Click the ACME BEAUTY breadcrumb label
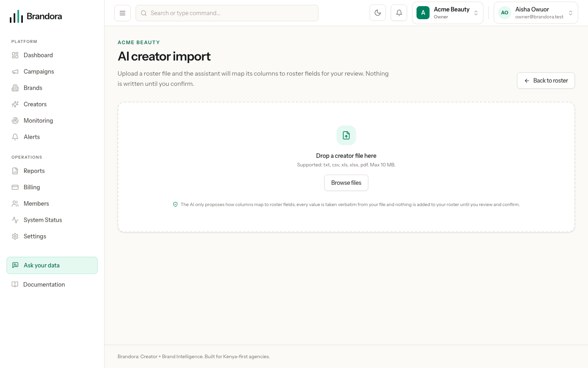This screenshot has height=368, width=588. pyautogui.click(x=139, y=43)
